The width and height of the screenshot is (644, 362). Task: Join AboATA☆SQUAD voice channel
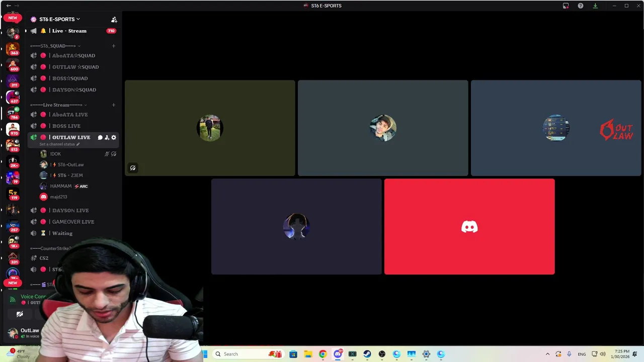(x=73, y=55)
